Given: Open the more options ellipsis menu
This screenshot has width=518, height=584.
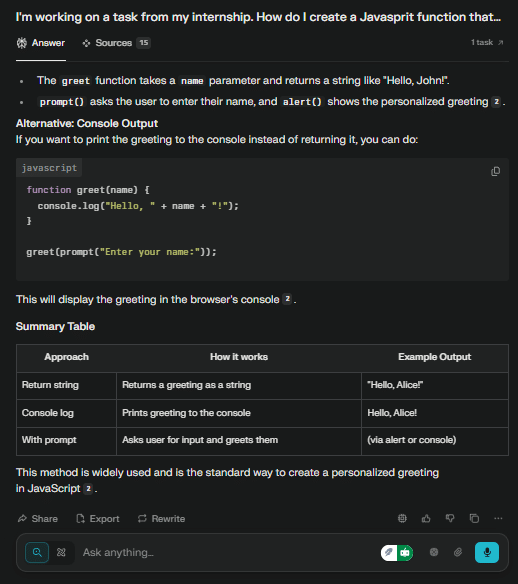Looking at the screenshot, I should (498, 518).
